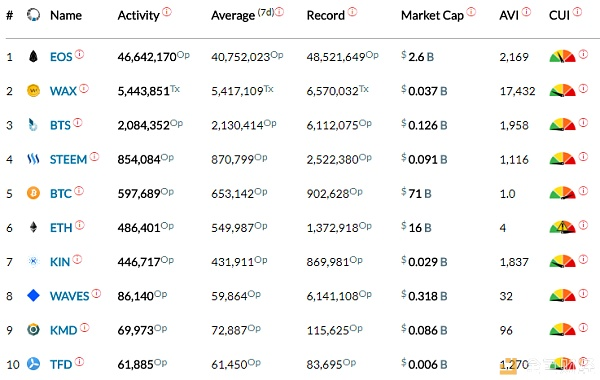This screenshot has height=380, width=600.
Task: Sort table by Record column
Action: pyautogui.click(x=326, y=15)
